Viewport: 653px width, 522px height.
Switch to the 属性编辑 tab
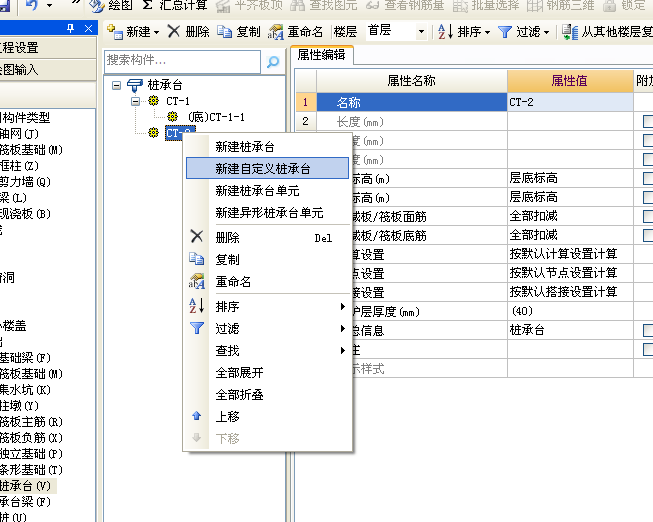coord(322,55)
